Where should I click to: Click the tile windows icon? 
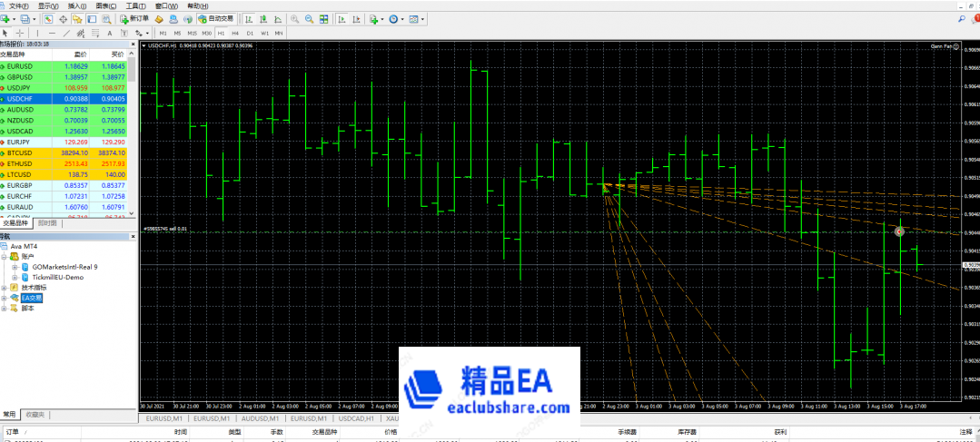tap(322, 18)
